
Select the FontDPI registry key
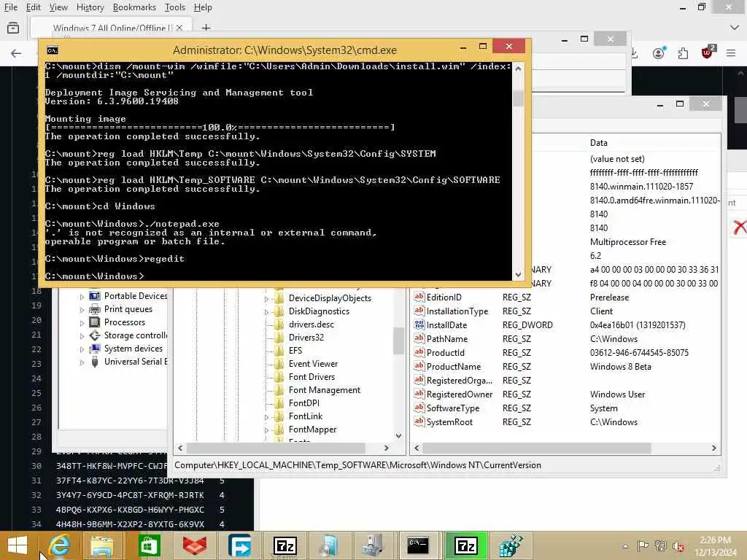[304, 402]
